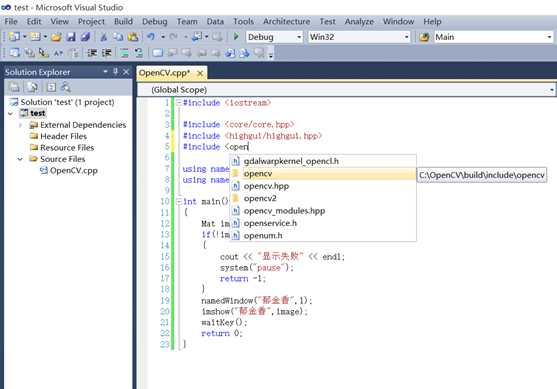The image size is (557, 389).
Task: Click toolbar options overflow arrow on second toolbar
Action: [x=271, y=55]
